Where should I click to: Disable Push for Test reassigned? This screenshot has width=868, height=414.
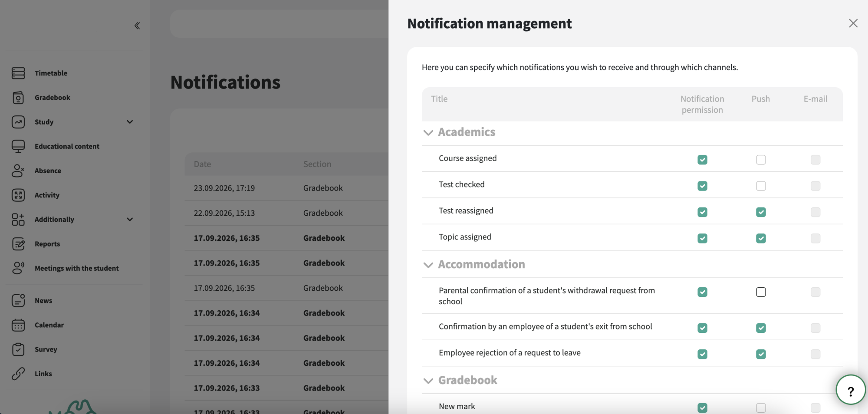[761, 212]
